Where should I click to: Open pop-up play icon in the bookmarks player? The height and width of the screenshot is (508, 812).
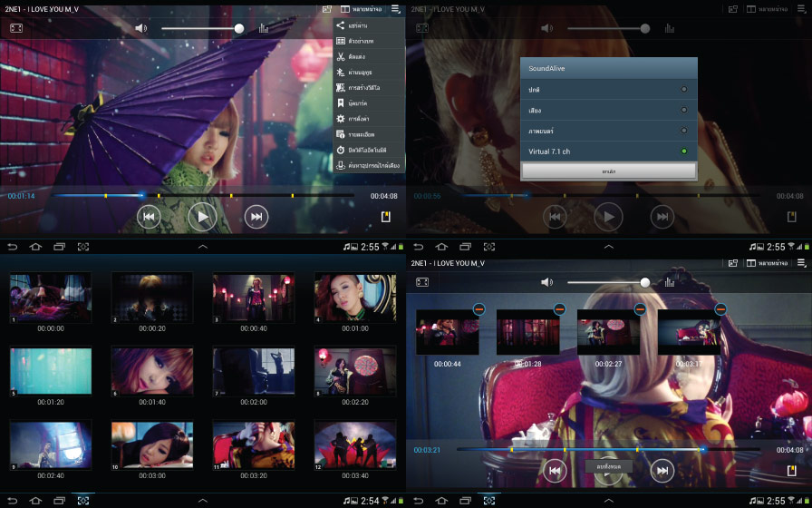pyautogui.click(x=733, y=263)
